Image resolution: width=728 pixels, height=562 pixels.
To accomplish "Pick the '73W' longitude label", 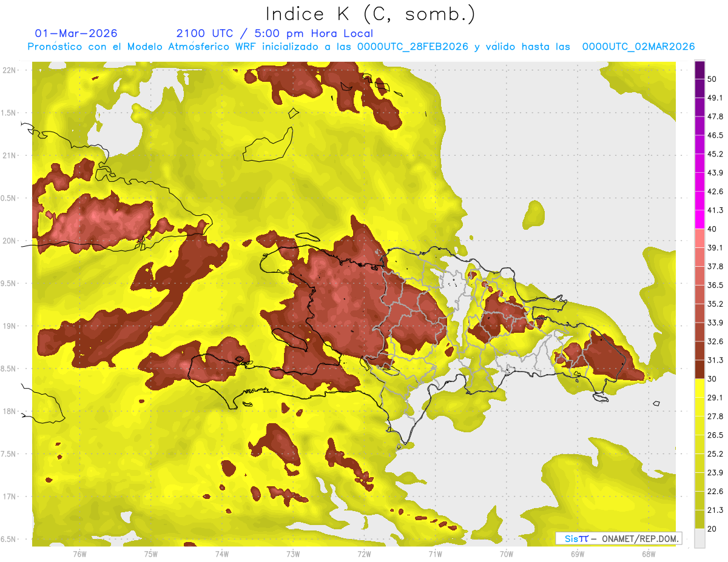I will [293, 554].
